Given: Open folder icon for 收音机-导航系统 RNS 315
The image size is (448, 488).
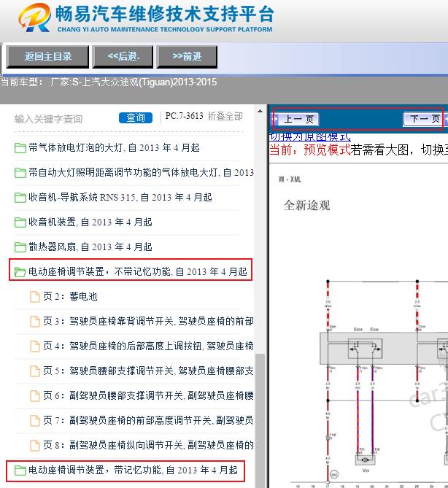Looking at the screenshot, I should coord(20,198).
